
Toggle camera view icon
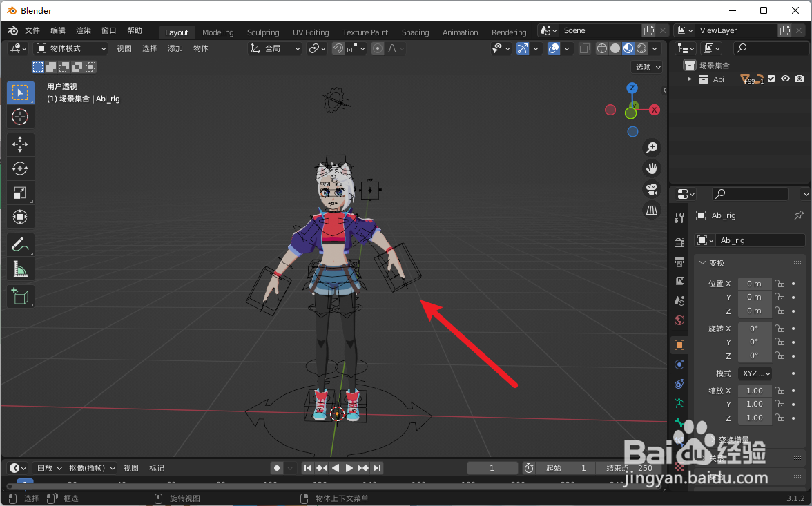pos(652,189)
